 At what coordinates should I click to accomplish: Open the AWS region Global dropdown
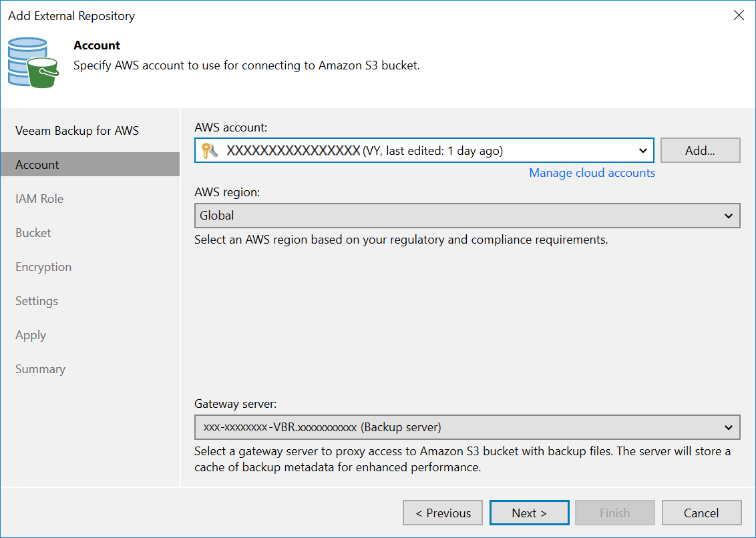tap(467, 216)
